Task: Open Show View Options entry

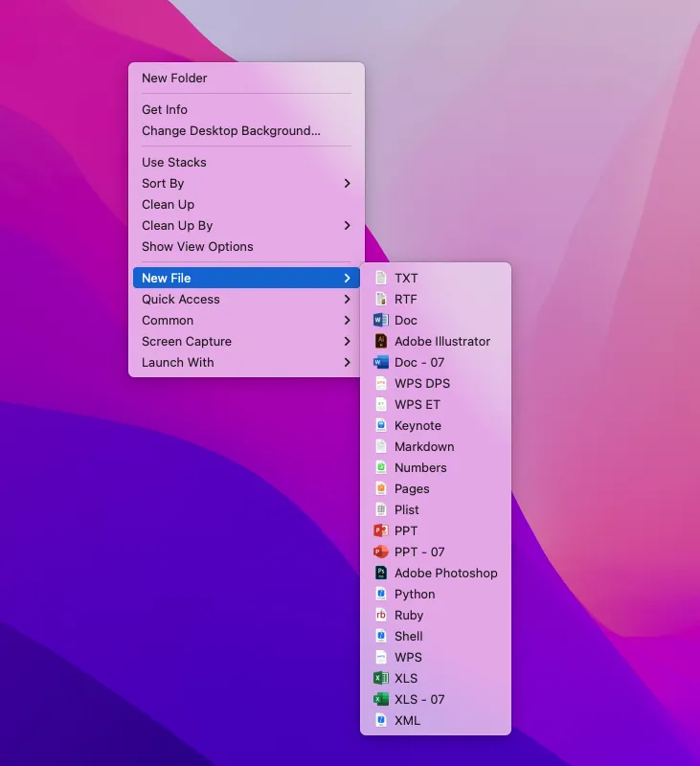Action: coord(246,246)
